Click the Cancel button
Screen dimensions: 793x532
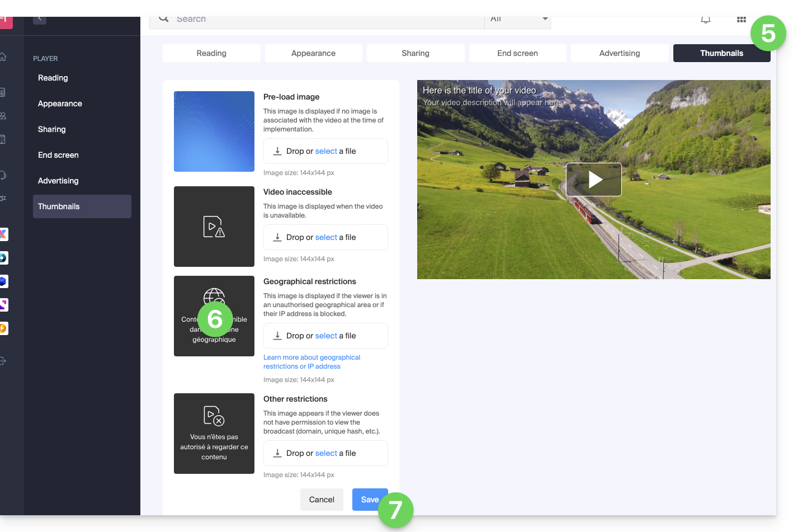pos(322,500)
